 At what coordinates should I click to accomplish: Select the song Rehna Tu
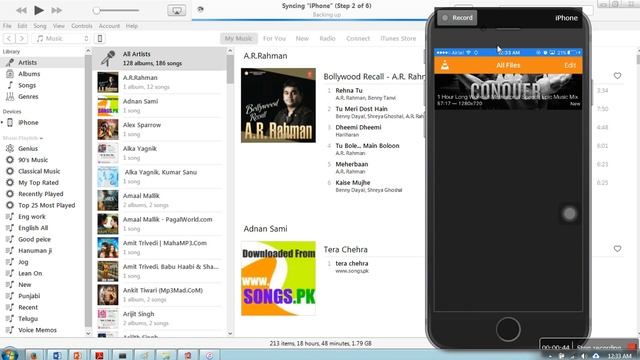(x=349, y=91)
